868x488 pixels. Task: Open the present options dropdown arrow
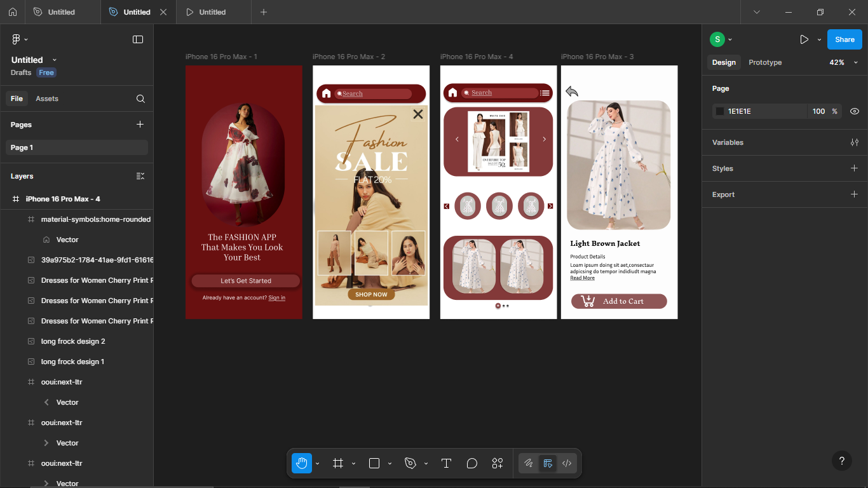pos(819,39)
